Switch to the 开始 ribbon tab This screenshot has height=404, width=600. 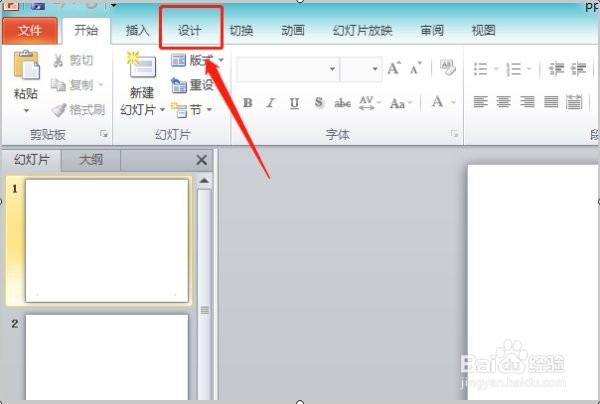86,30
